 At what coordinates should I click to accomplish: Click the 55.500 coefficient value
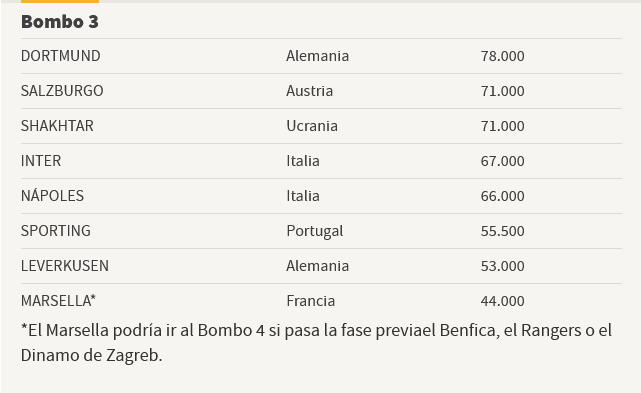pyautogui.click(x=502, y=231)
